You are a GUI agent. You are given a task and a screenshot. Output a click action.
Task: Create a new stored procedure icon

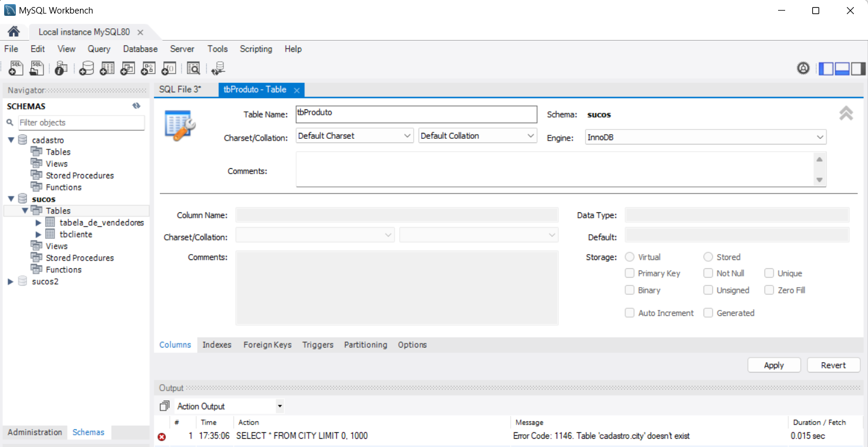[x=148, y=68]
